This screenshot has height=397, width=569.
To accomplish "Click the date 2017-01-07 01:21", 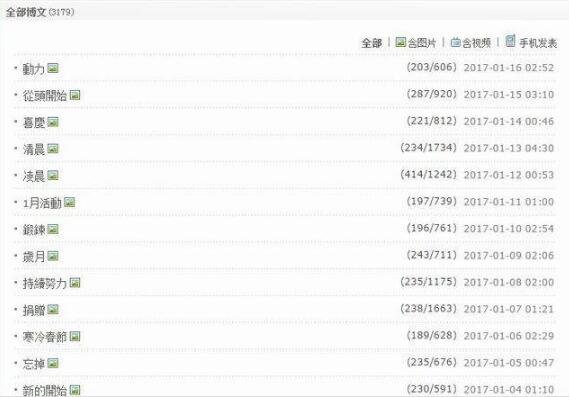I will tap(509, 310).
